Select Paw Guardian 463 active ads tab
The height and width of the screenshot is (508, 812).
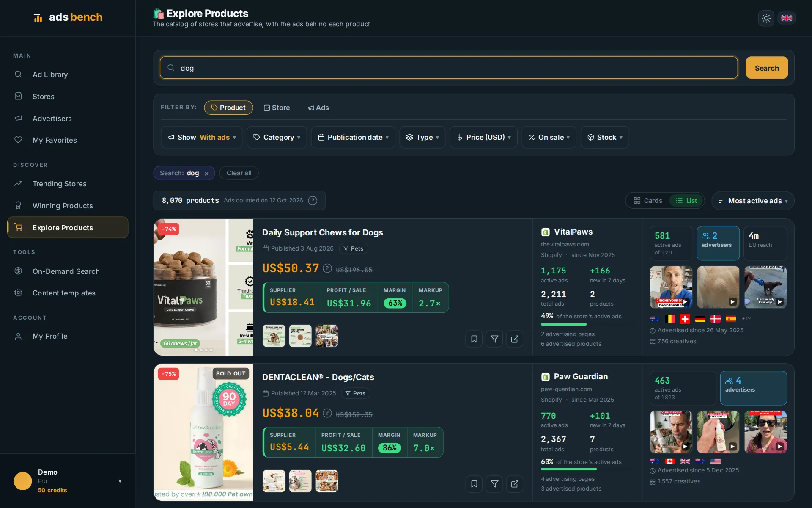pos(683,388)
